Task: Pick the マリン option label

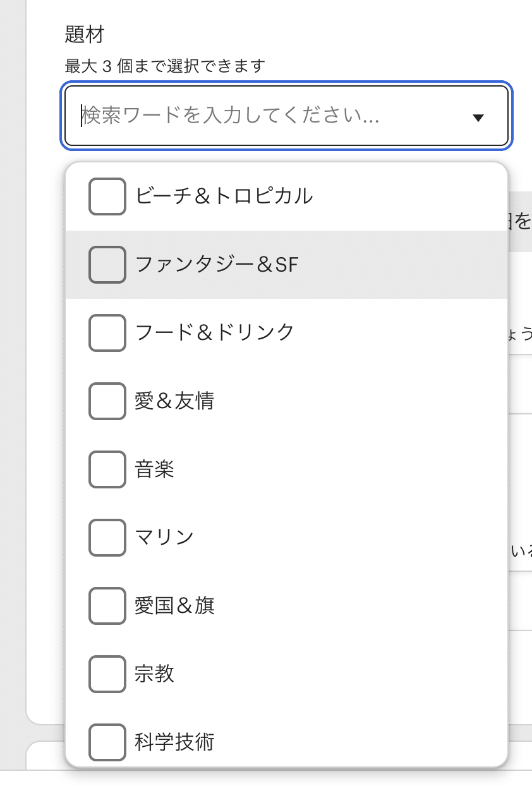Action: click(x=164, y=538)
